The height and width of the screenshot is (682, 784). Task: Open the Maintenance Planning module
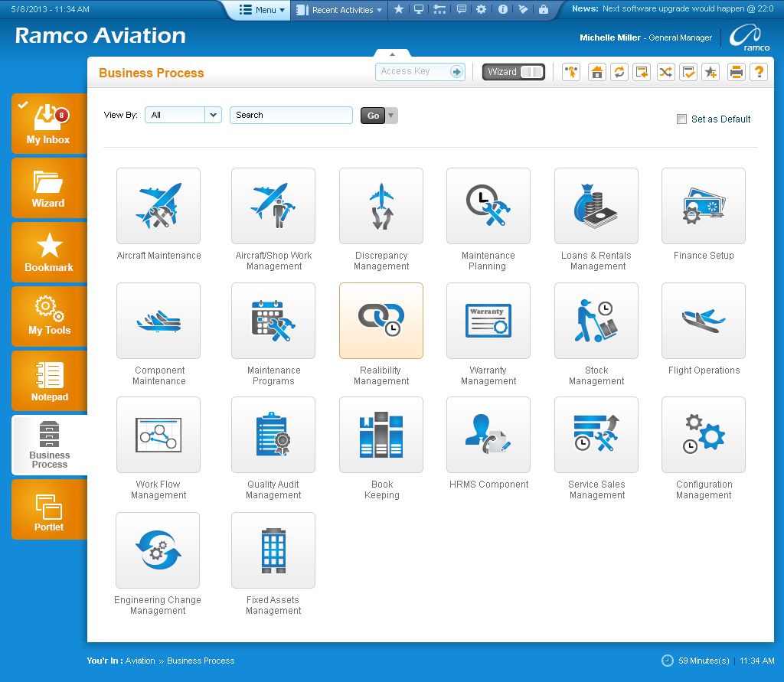click(x=488, y=205)
